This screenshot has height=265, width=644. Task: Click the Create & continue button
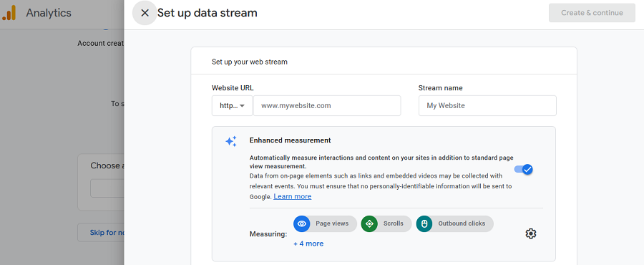click(x=592, y=13)
